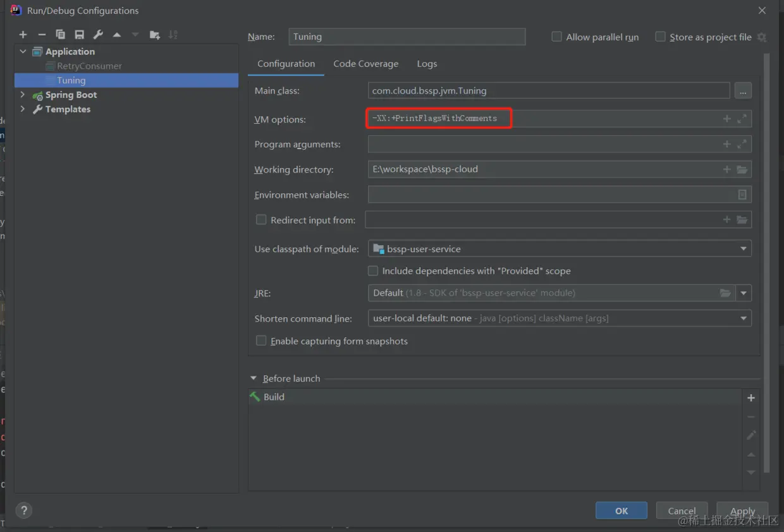This screenshot has height=532, width=784.
Task: Add a Before launch task
Action: 751,398
